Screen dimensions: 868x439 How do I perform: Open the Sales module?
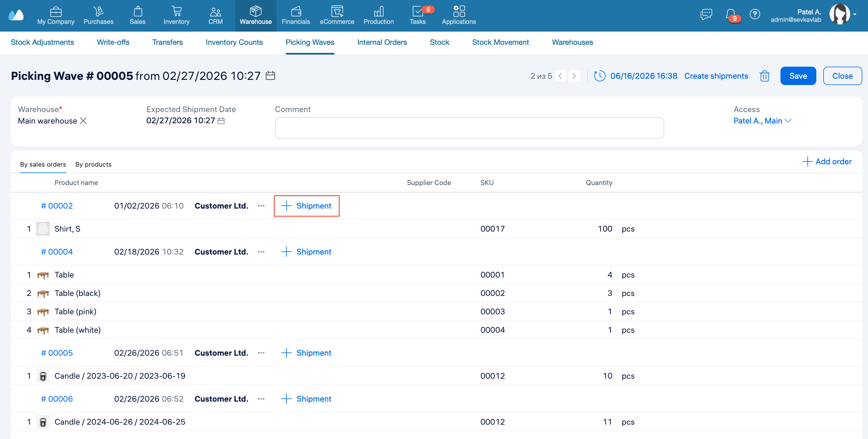point(137,16)
